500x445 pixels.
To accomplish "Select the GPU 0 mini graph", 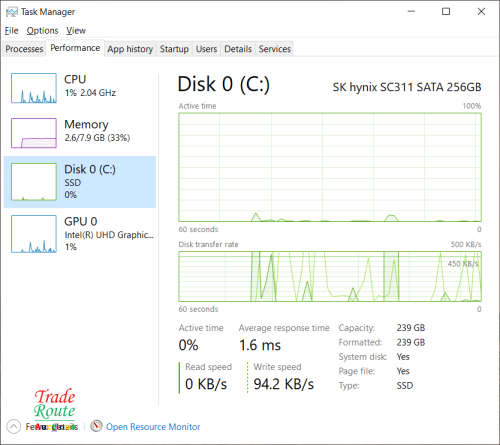I will pyautogui.click(x=34, y=234).
